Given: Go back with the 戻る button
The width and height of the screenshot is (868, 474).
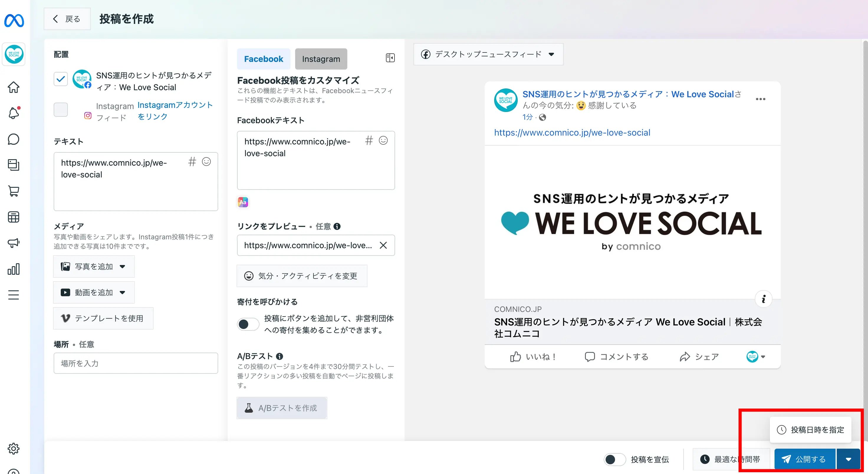Looking at the screenshot, I should (x=67, y=19).
